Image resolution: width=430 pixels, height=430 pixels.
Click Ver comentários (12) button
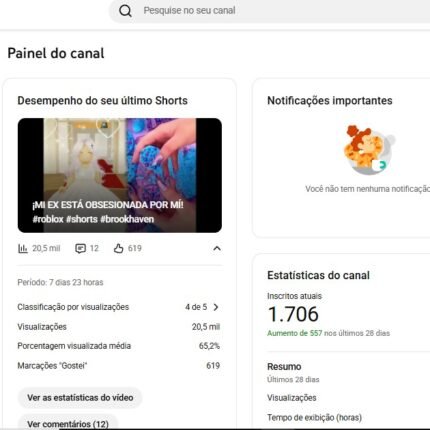tap(68, 424)
